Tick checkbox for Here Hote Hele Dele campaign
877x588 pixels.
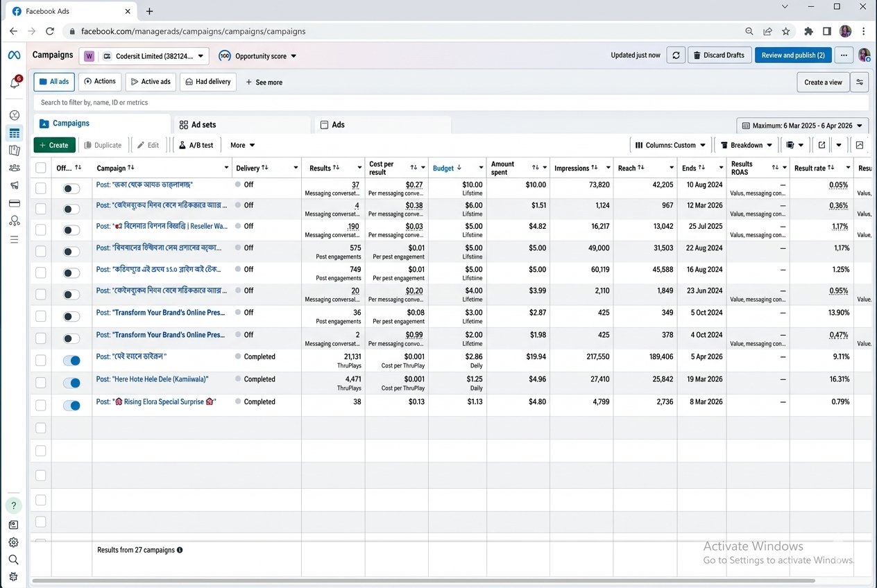point(41,382)
